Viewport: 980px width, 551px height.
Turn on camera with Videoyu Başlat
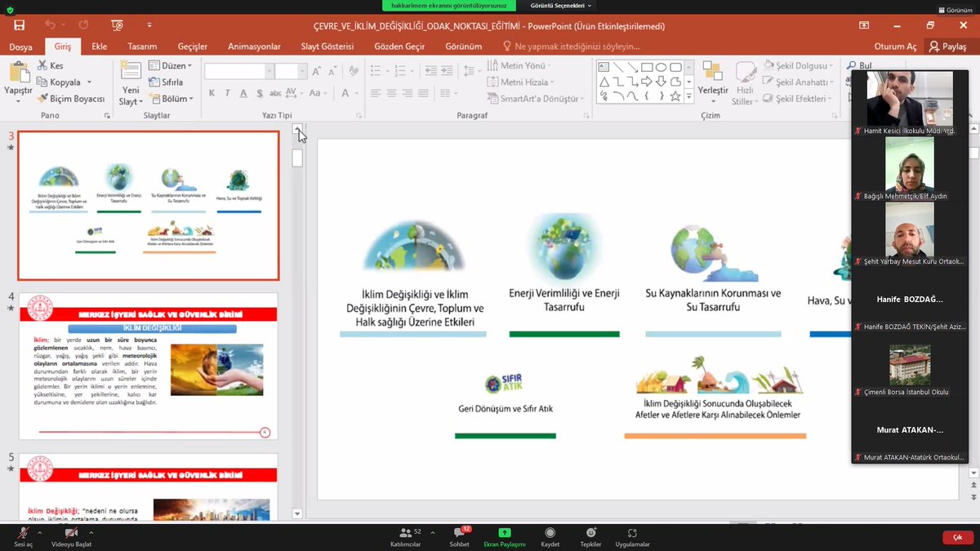pyautogui.click(x=71, y=535)
